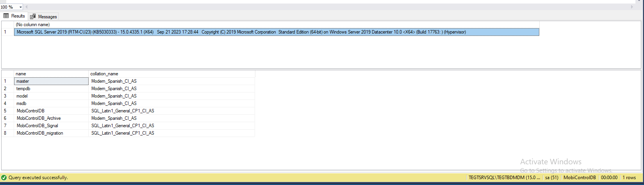Click the left arrow of the horizontal scrollbar

point(27,7)
